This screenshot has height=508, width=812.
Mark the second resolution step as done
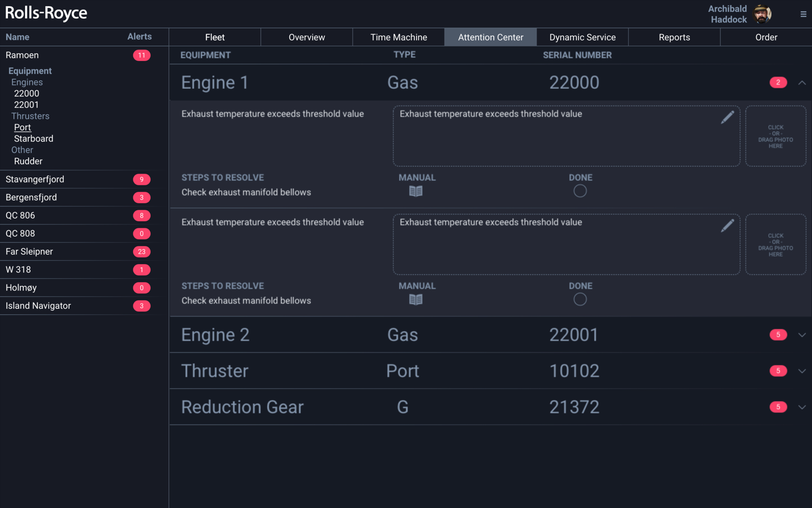point(580,299)
